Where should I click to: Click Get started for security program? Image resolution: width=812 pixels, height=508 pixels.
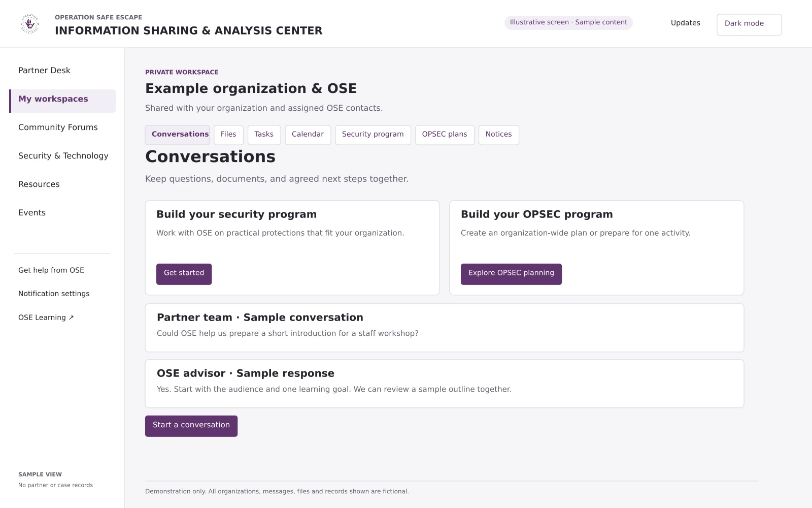click(x=184, y=274)
